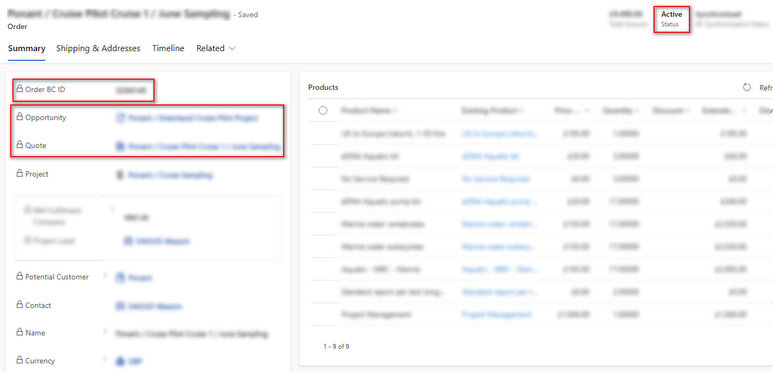Click the currency icon in the Currency field value
This screenshot has height=372, width=773.
tap(120, 361)
